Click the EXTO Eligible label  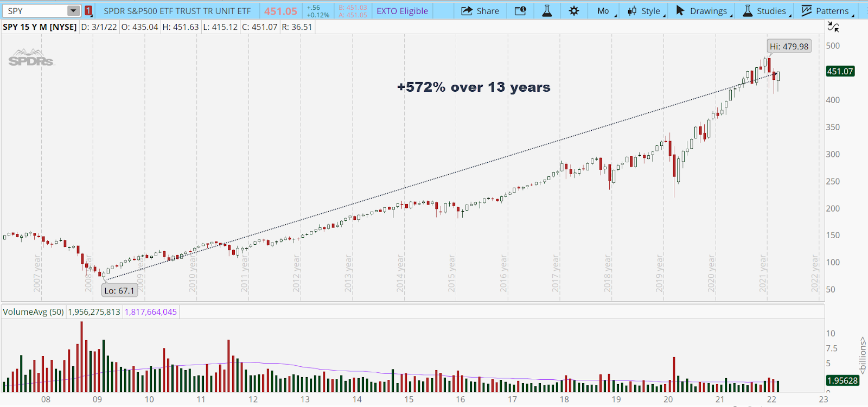click(x=402, y=11)
